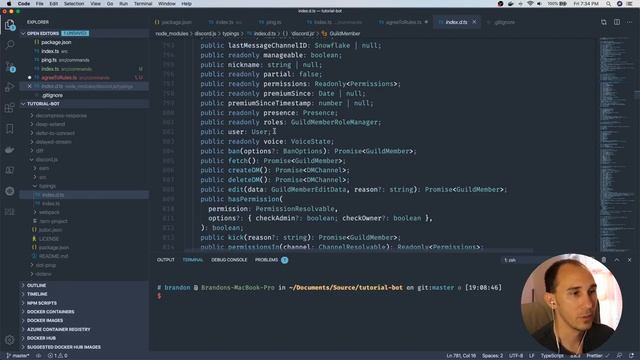Viewport: 640px width, 360px height.
Task: Open the Run menu
Action: tap(123, 4)
